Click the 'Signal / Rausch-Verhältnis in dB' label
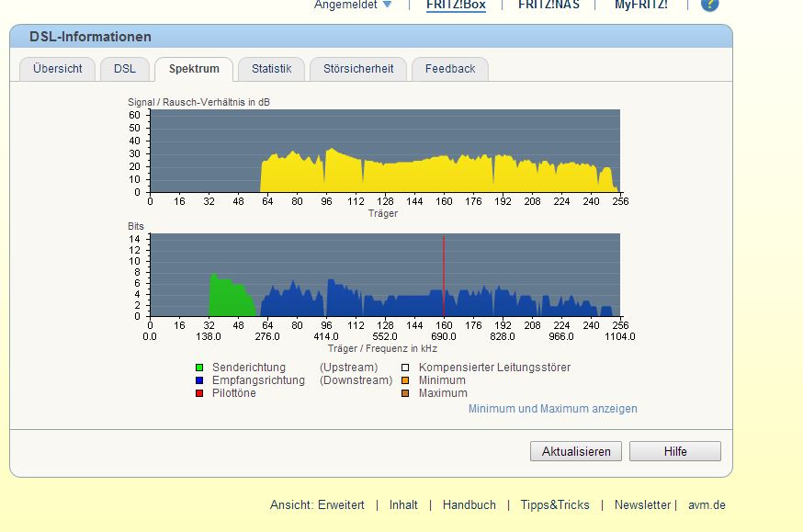This screenshot has width=803, height=532. [198, 102]
